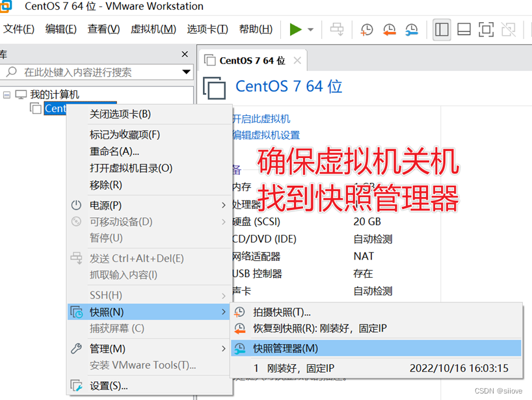The height and width of the screenshot is (400, 532).
Task: Click the 编辑虚拟机设置 link
Action: [267, 135]
